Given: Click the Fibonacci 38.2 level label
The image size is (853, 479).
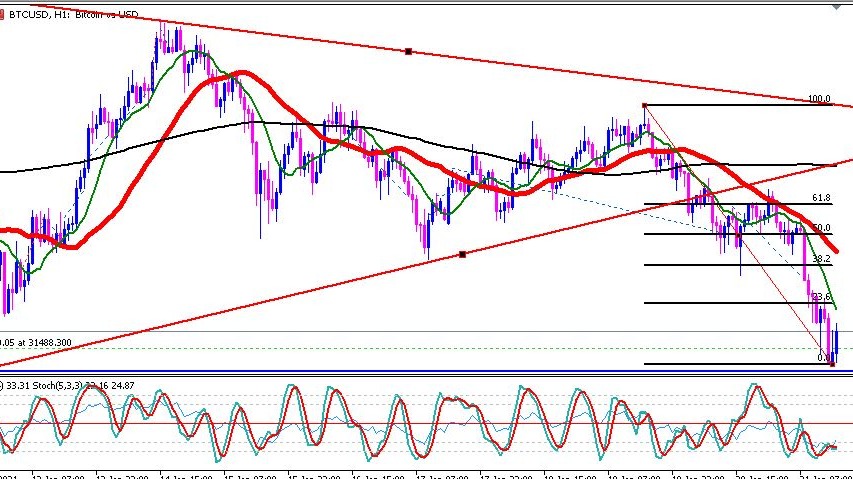Looking at the screenshot, I should (x=821, y=259).
